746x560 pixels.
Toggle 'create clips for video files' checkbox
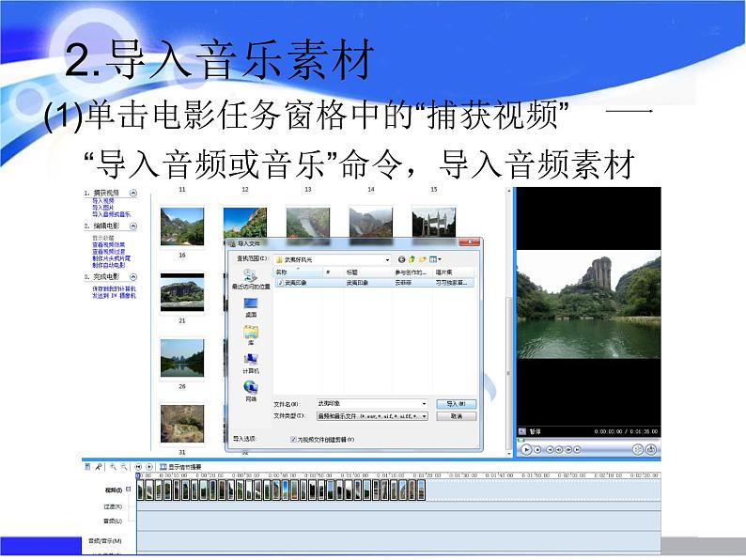(293, 439)
